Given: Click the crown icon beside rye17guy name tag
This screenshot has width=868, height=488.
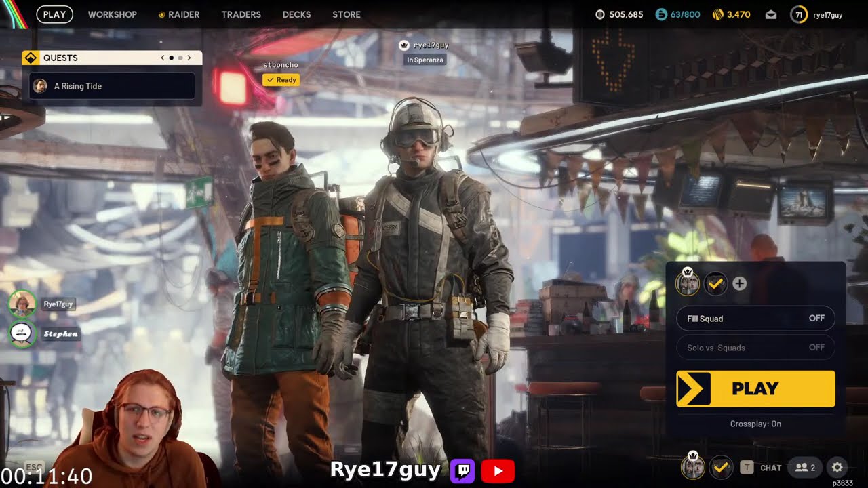Looking at the screenshot, I should click(x=404, y=45).
